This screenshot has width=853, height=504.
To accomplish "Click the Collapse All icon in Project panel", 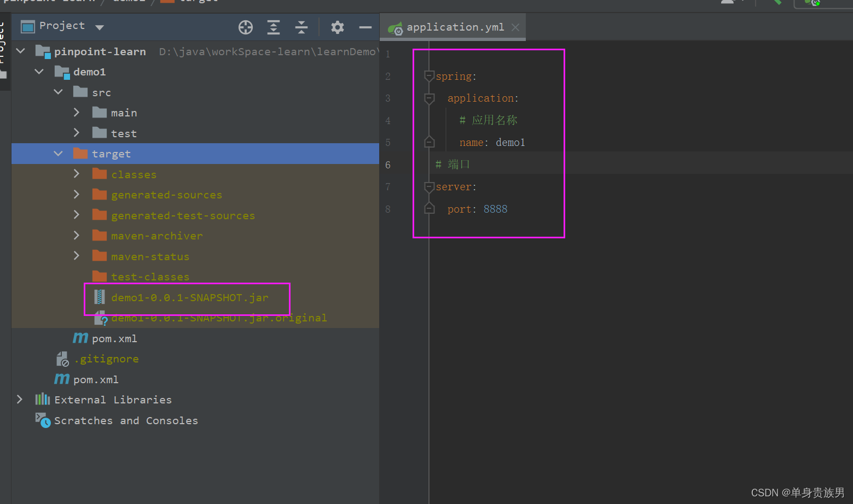I will (301, 27).
